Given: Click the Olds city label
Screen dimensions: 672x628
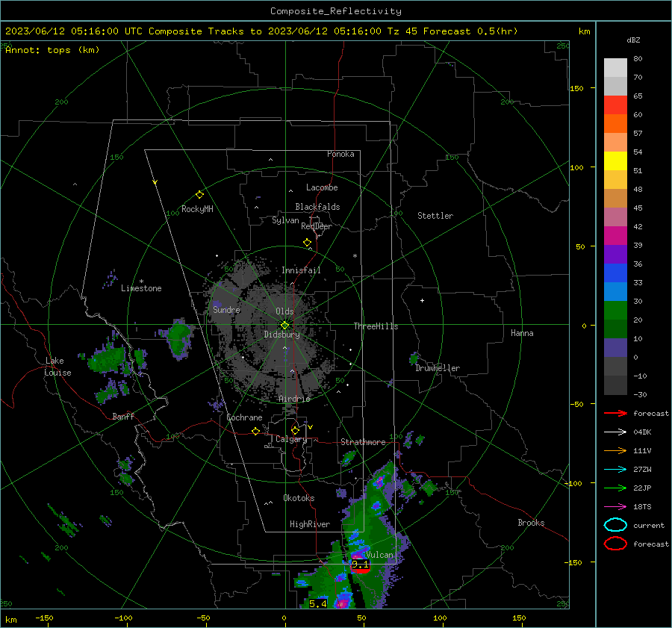Looking at the screenshot, I should pyautogui.click(x=284, y=311).
